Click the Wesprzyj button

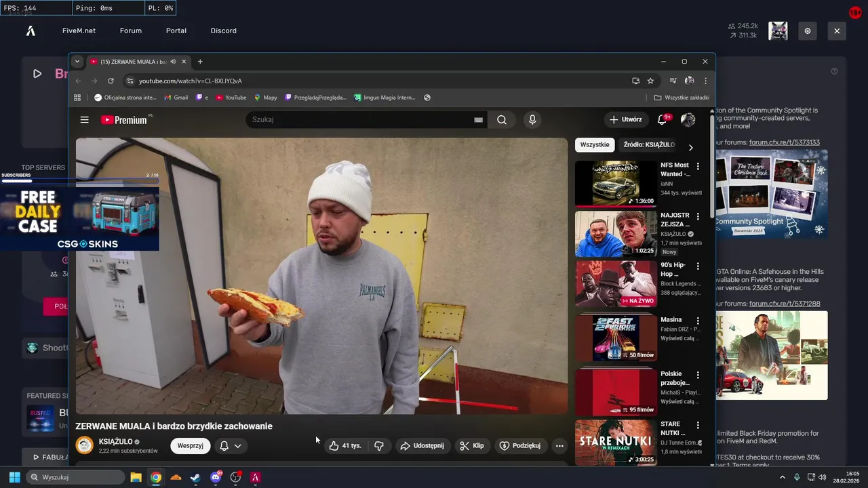click(191, 446)
